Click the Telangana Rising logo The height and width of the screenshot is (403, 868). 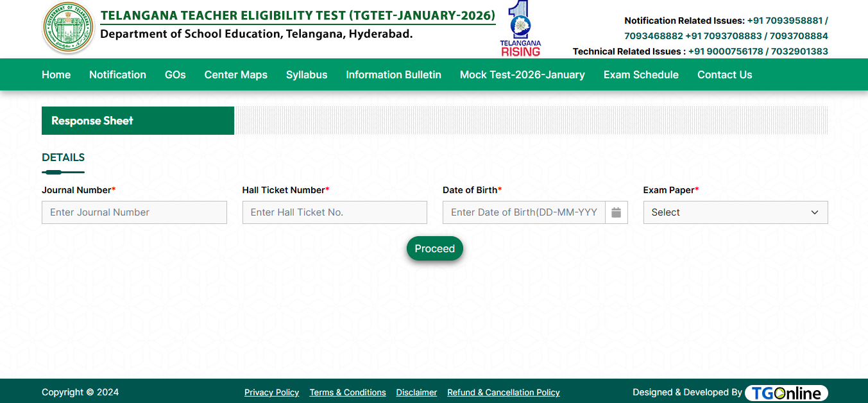pyautogui.click(x=520, y=28)
